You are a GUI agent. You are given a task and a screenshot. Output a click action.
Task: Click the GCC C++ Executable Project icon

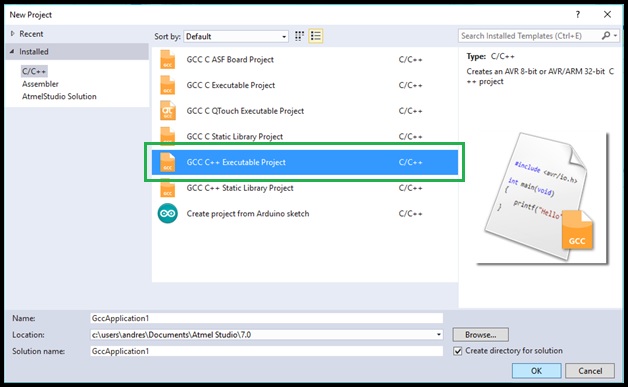click(x=167, y=162)
